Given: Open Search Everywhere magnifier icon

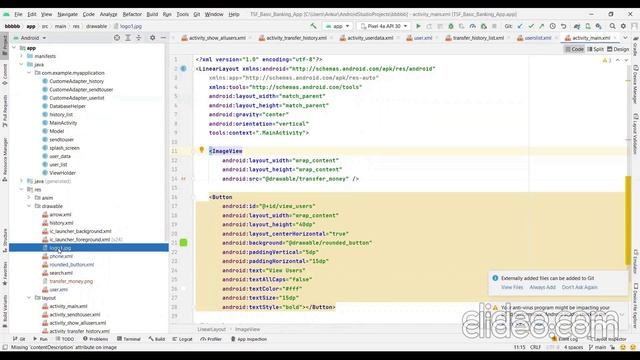Looking at the screenshot, I should click(613, 26).
